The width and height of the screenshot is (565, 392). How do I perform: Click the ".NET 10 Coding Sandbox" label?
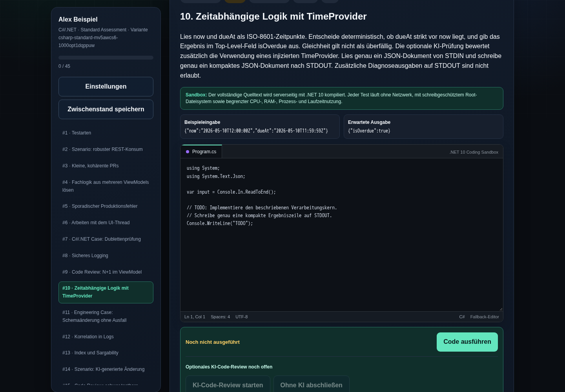(474, 152)
